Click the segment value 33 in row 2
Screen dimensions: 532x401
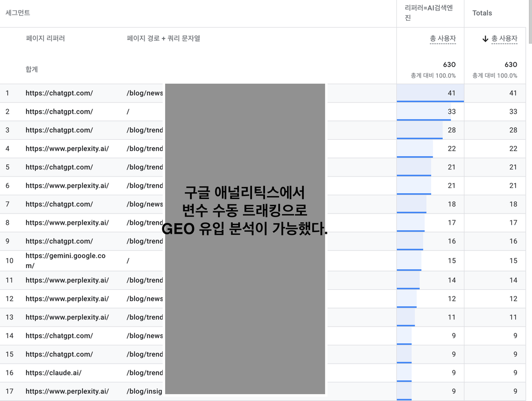451,112
